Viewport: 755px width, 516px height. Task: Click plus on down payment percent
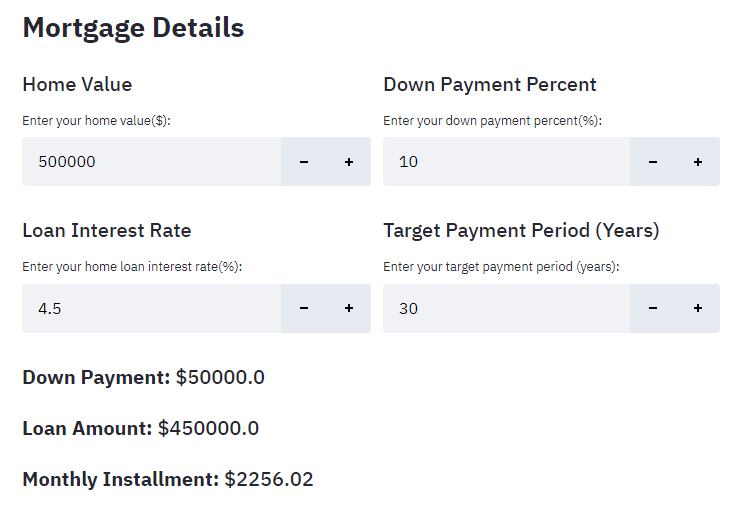click(698, 162)
